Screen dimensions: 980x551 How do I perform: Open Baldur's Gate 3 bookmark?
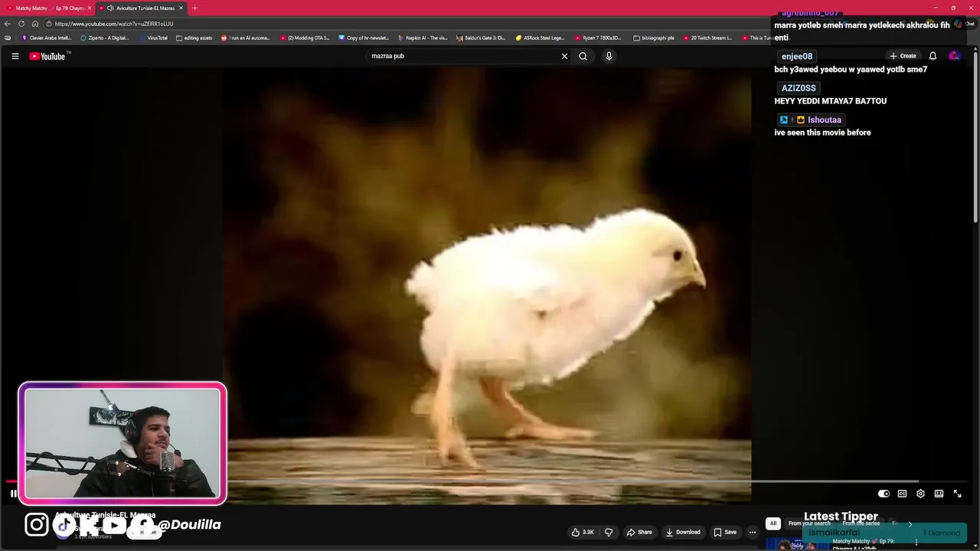click(481, 37)
